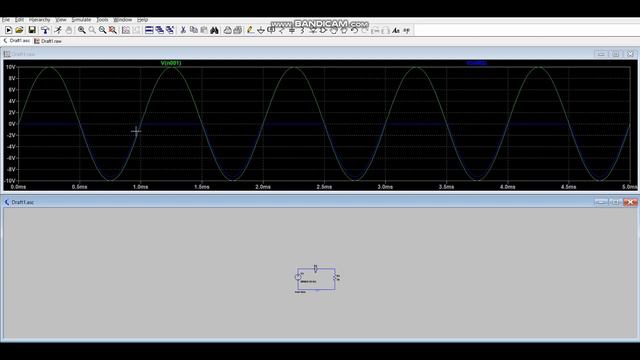Select the Zoom In magnifier tool
640x360 pixels.
click(x=82, y=30)
